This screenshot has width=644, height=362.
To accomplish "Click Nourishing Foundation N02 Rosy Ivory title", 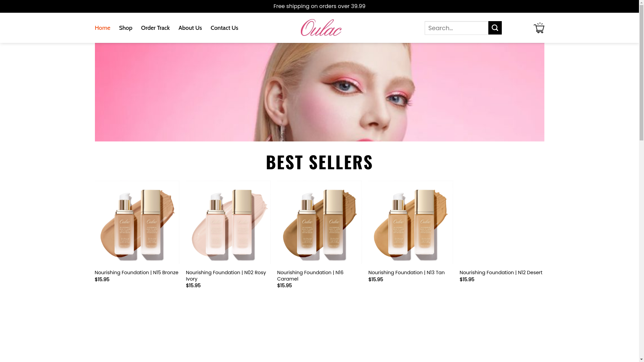I will [x=226, y=276].
